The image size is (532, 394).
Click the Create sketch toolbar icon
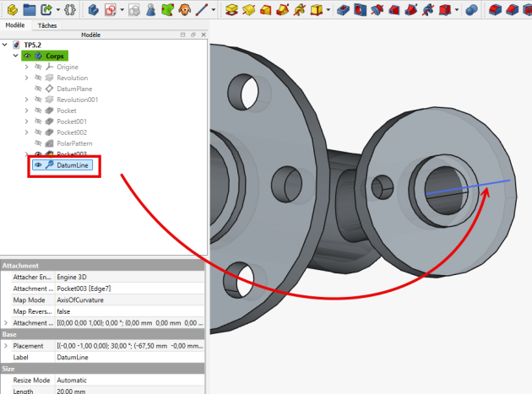point(111,10)
